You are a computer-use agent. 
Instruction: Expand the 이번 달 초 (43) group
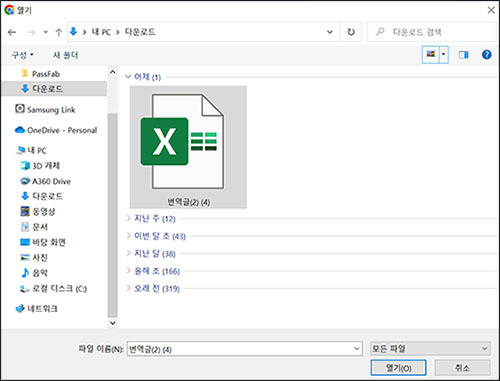128,236
